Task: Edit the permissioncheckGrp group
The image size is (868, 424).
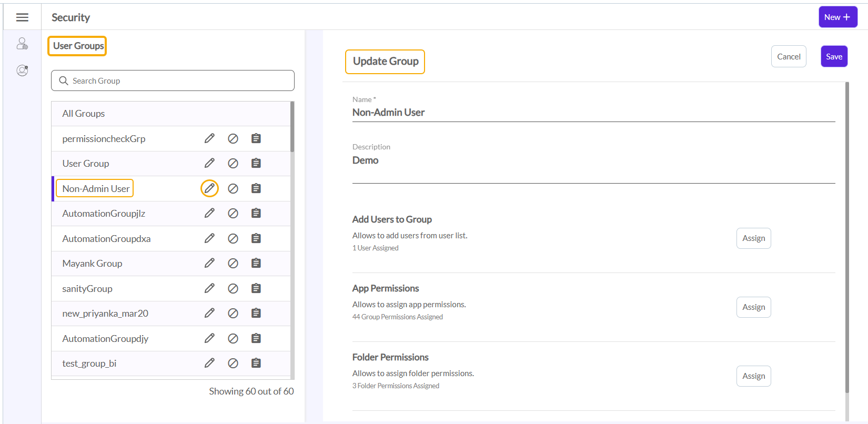Action: coord(209,138)
